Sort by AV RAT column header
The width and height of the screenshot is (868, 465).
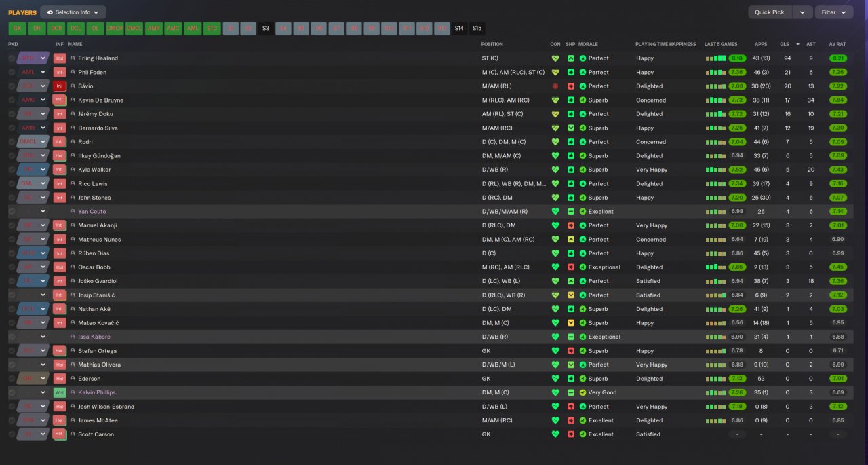[x=837, y=44]
